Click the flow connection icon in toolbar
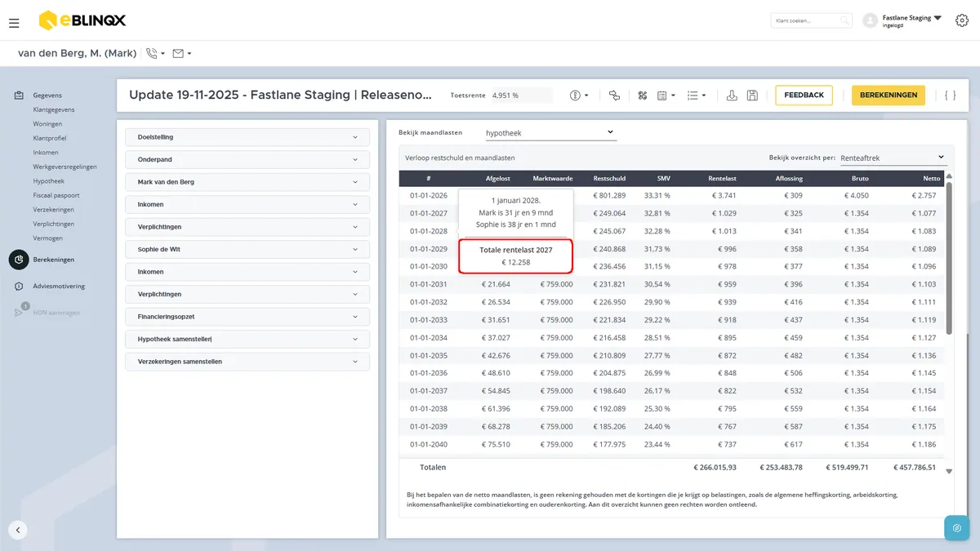980x551 pixels. coord(615,96)
